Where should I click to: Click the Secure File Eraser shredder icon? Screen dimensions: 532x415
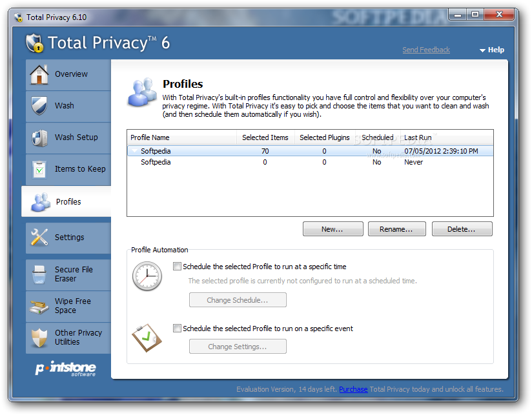[39, 274]
